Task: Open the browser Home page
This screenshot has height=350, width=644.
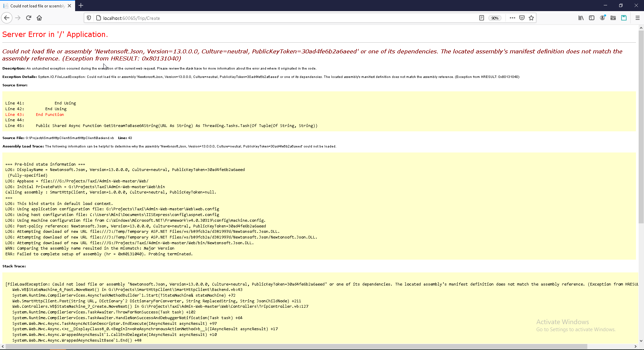Action: point(39,18)
